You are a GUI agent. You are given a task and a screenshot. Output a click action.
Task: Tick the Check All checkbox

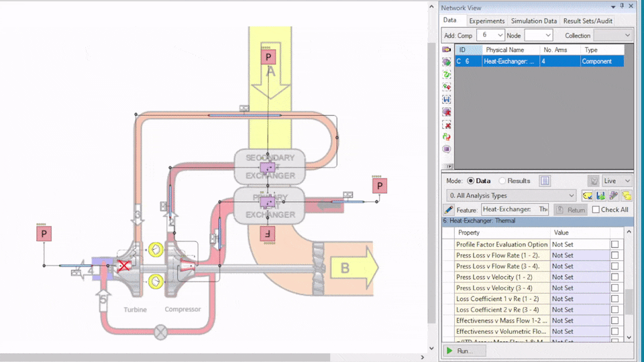click(x=596, y=210)
